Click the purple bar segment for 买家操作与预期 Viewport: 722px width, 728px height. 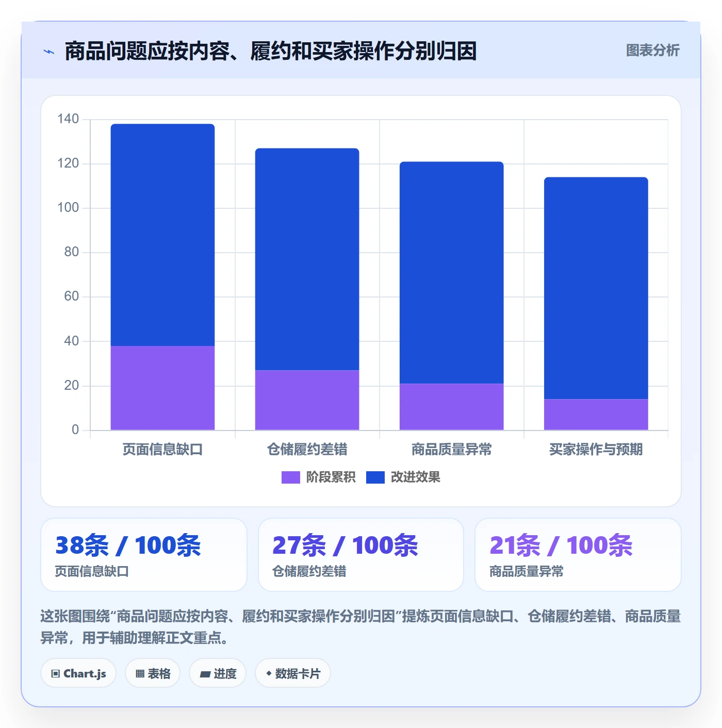[596, 415]
